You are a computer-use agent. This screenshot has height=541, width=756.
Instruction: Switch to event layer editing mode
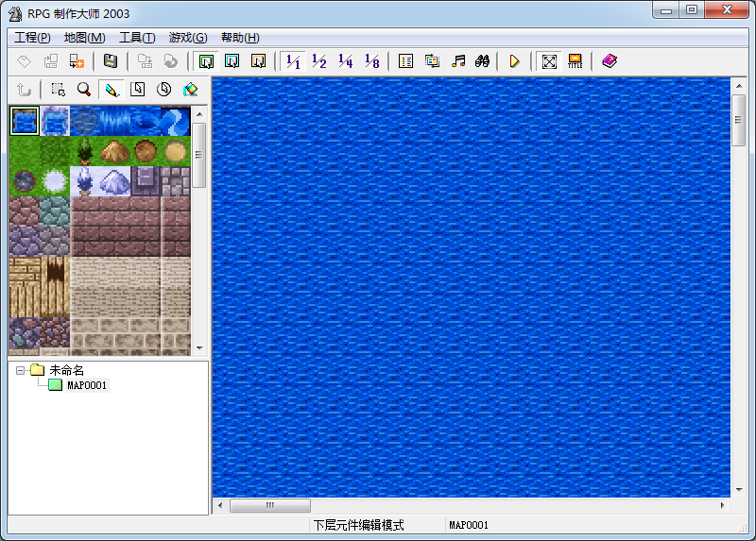coord(258,61)
